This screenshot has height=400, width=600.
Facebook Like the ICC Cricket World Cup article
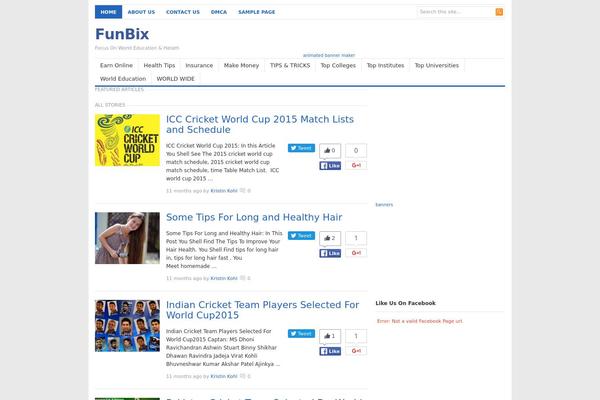[330, 166]
